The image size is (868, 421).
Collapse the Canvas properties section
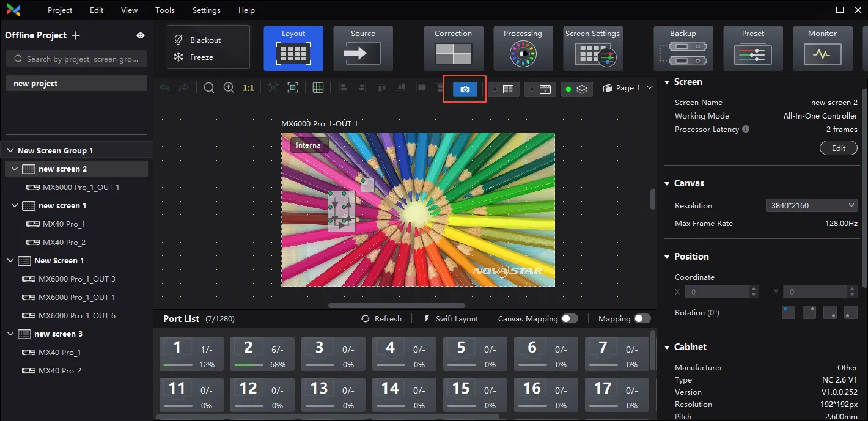tap(667, 183)
